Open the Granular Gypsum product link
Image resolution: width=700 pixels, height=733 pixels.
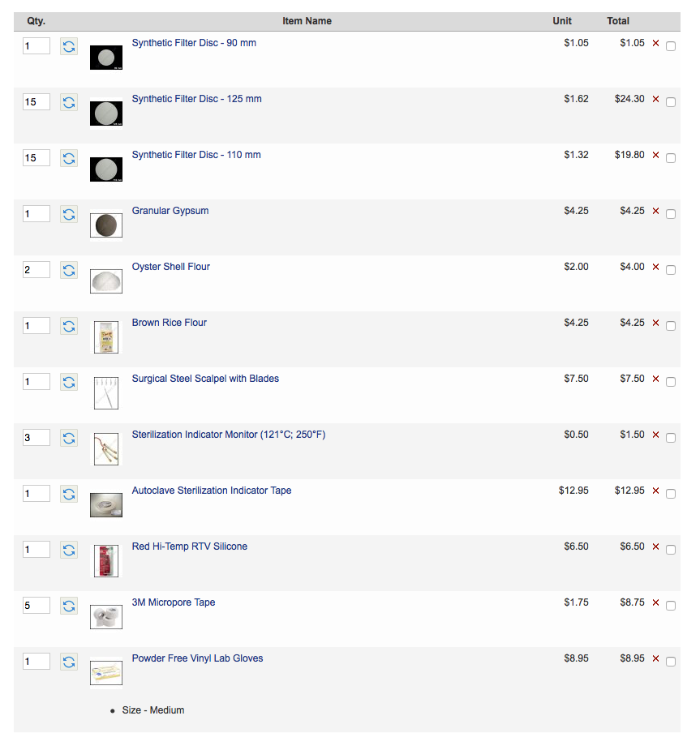tap(170, 211)
